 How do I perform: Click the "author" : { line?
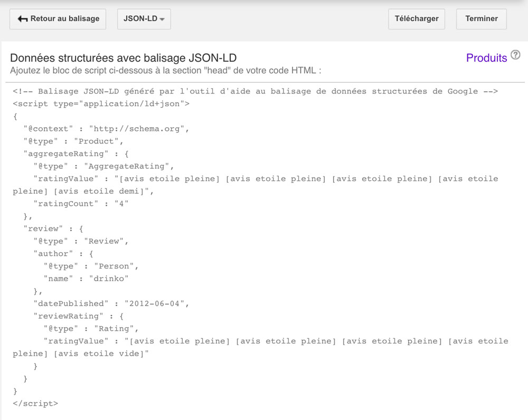pos(63,254)
